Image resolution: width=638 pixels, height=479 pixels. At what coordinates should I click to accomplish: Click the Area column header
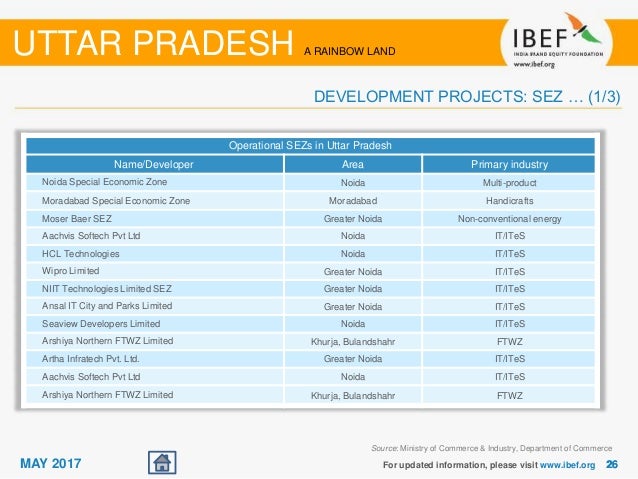pos(353,164)
